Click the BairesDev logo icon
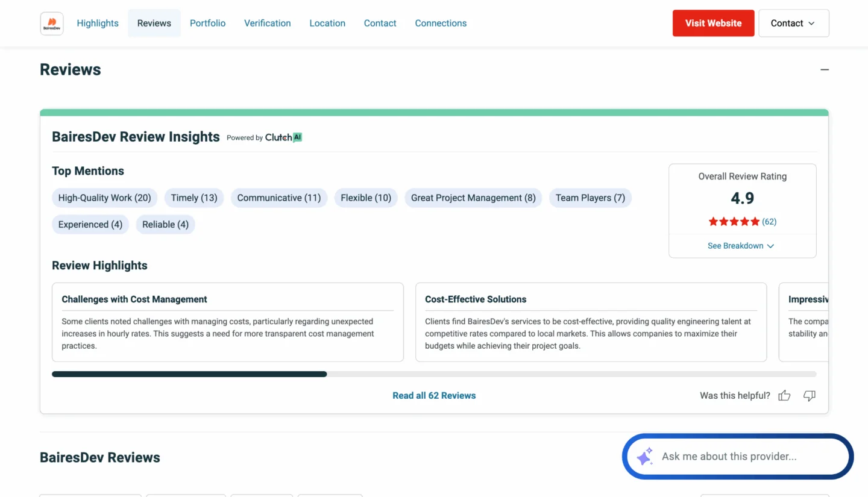The image size is (868, 497). [52, 23]
